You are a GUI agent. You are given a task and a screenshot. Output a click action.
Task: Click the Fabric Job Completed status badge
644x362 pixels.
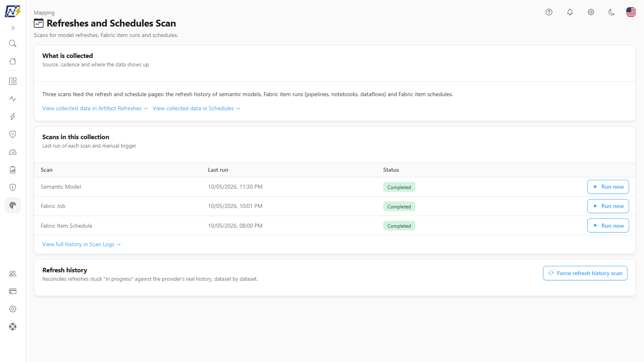pyautogui.click(x=399, y=206)
